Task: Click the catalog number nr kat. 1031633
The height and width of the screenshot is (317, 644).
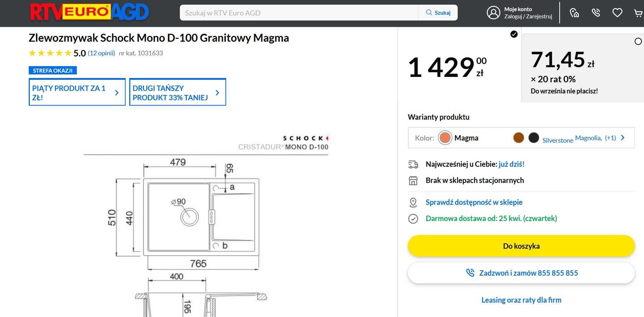Action: (141, 53)
